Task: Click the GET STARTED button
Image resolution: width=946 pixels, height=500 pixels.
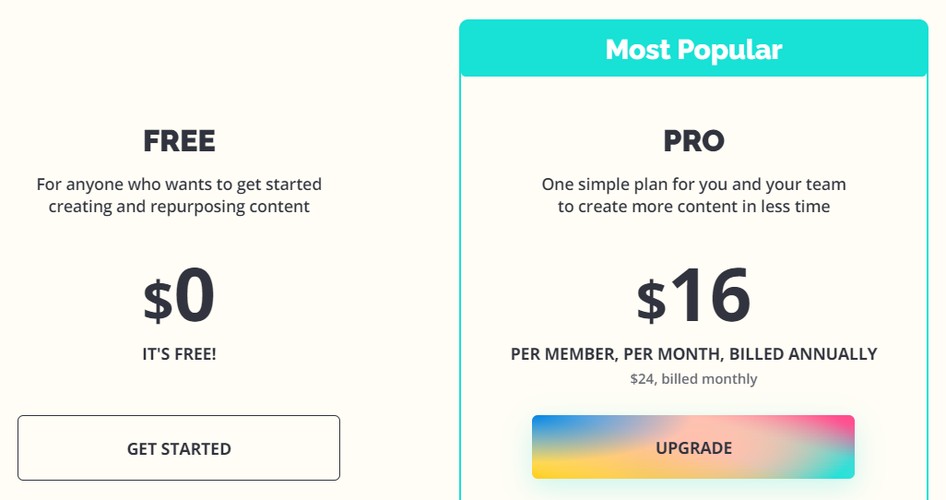Action: (179, 448)
